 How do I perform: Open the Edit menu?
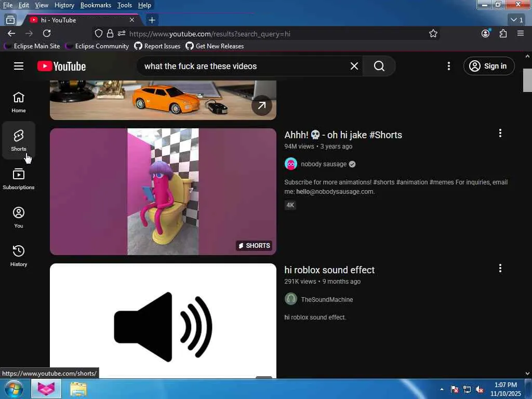[24, 5]
